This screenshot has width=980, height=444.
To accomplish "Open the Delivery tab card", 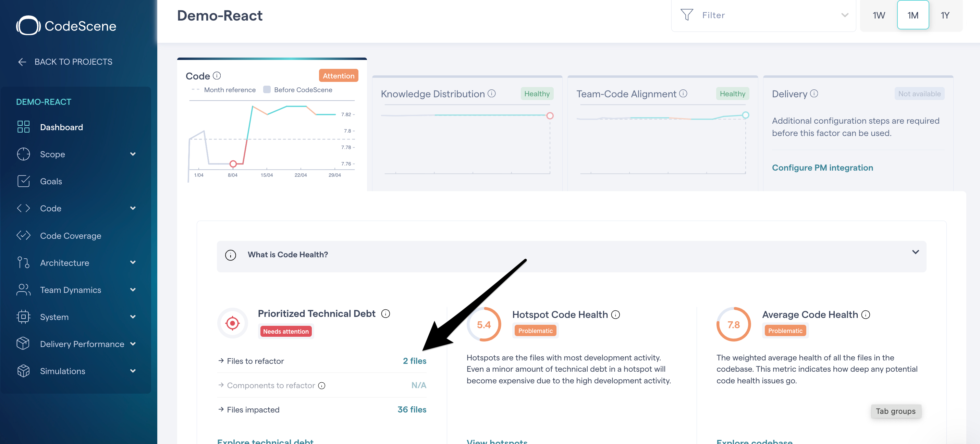I will coord(858,133).
